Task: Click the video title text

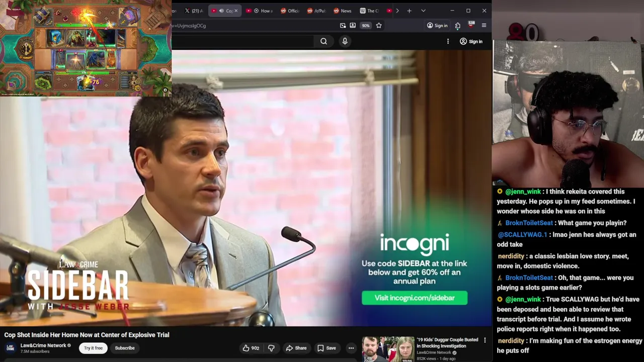Action: coord(87,335)
